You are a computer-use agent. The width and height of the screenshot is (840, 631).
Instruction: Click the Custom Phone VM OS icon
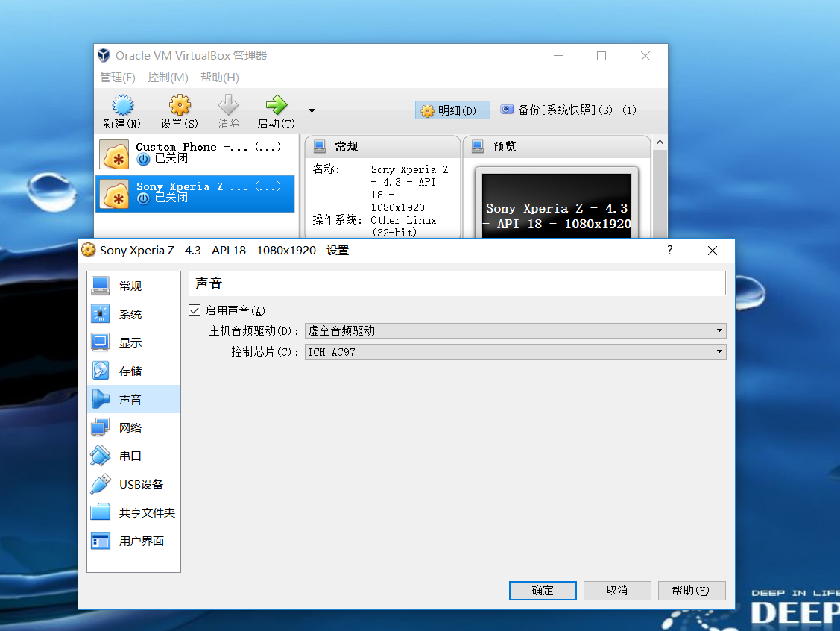[114, 154]
